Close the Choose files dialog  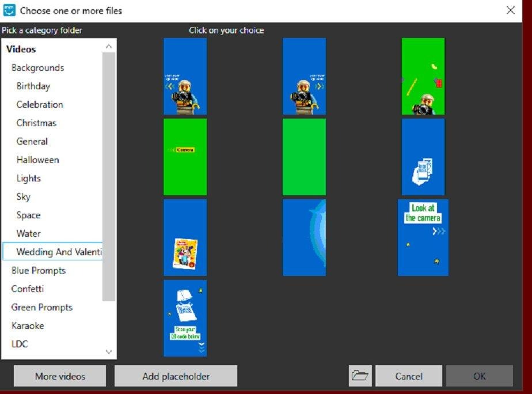pos(511,10)
